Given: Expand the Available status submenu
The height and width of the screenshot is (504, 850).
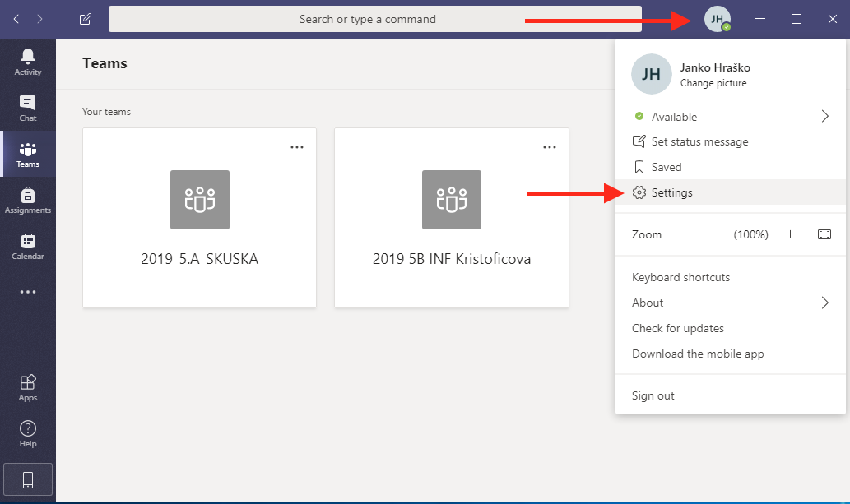Looking at the screenshot, I should coord(824,117).
